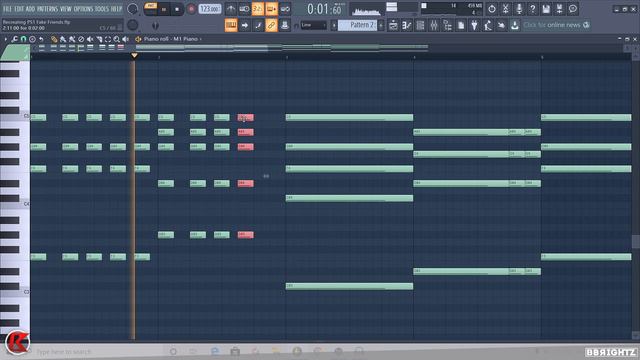Stop playback

[177, 9]
